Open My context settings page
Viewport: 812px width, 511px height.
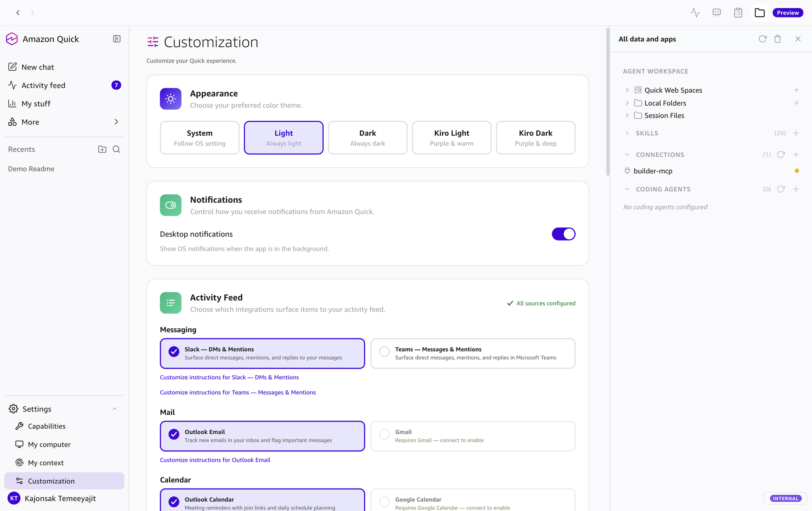click(x=65, y=463)
